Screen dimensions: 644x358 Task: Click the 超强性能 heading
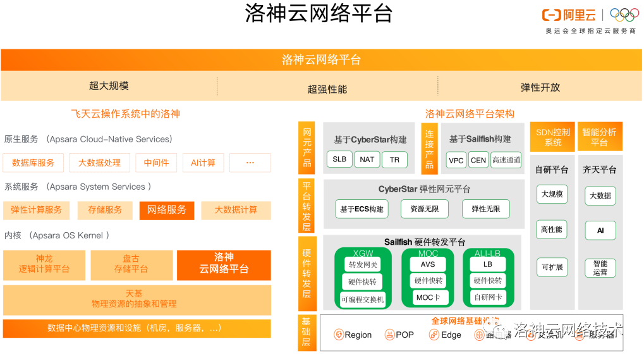(x=327, y=89)
